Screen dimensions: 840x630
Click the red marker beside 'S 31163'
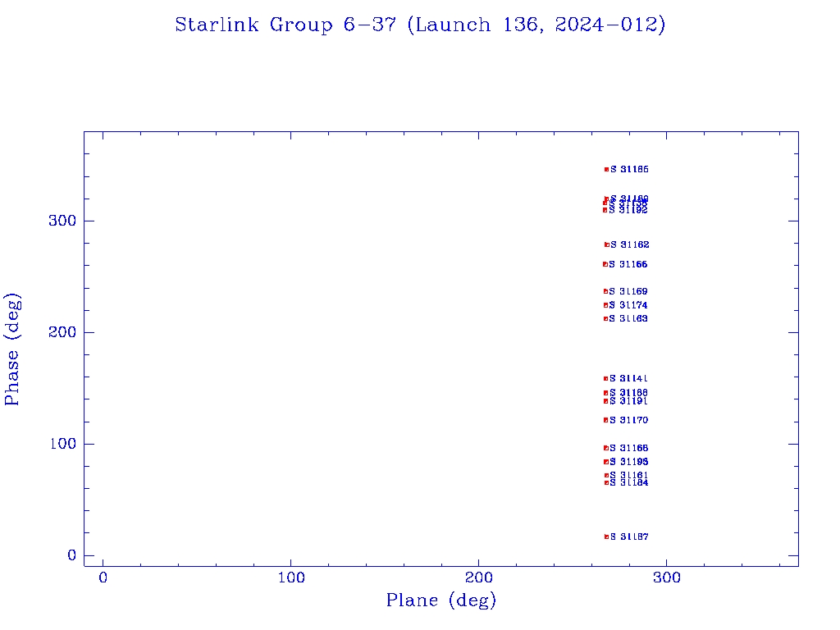click(606, 319)
